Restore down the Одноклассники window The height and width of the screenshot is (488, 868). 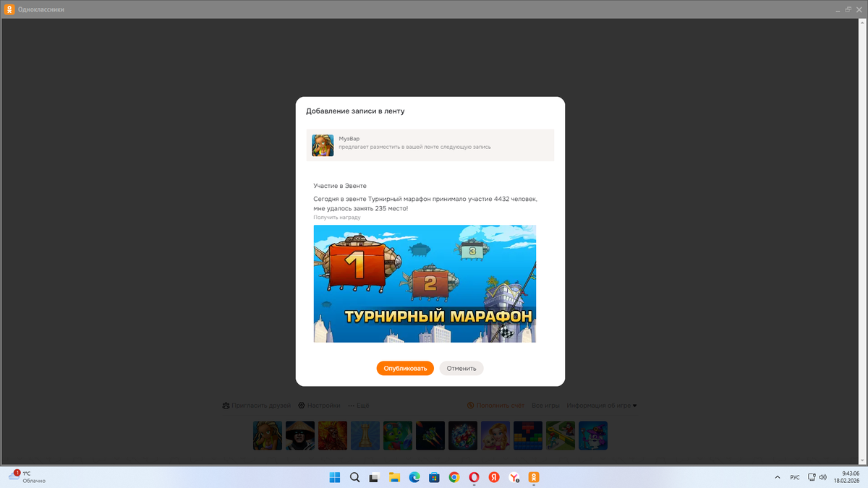point(848,9)
